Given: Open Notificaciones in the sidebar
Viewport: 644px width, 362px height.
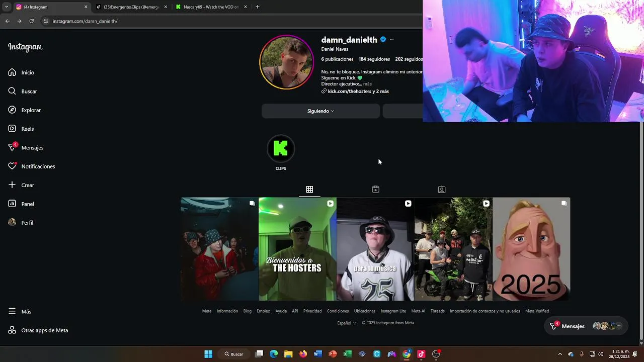Looking at the screenshot, I should [32, 166].
